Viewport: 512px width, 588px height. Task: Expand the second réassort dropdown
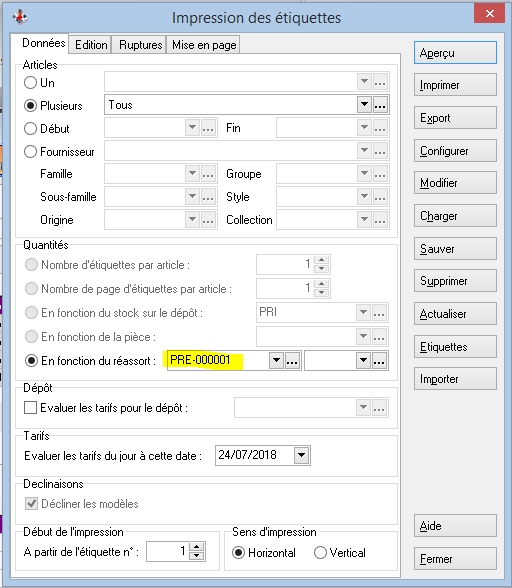click(x=363, y=361)
